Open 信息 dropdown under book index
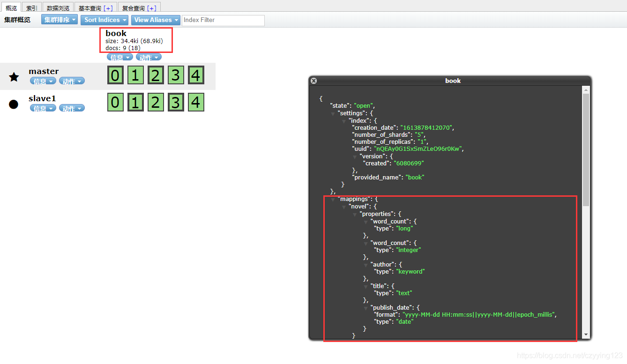The image size is (627, 364). click(x=120, y=57)
